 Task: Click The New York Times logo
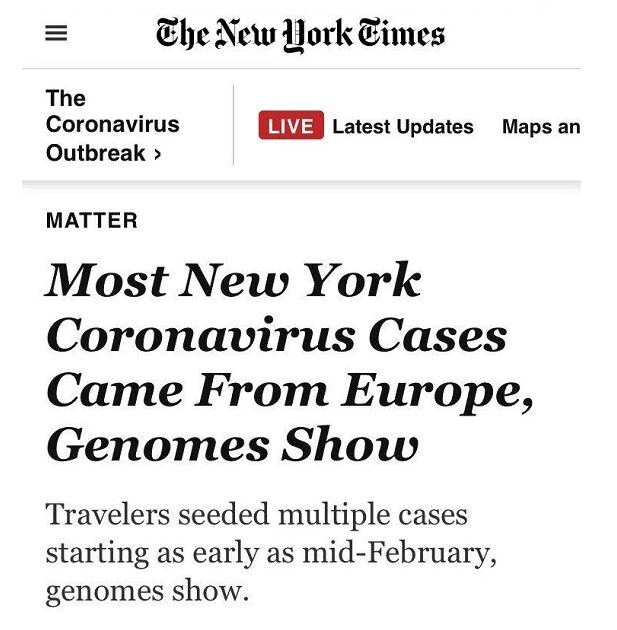(300, 33)
